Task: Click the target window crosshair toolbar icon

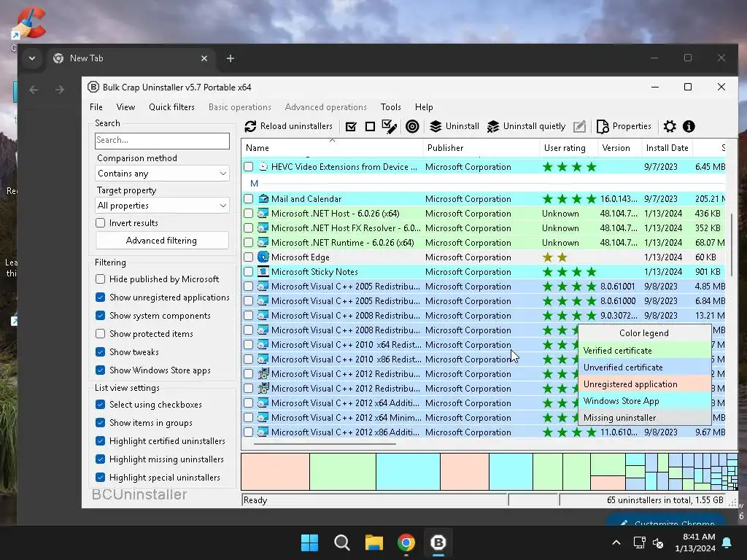Action: pyautogui.click(x=412, y=126)
